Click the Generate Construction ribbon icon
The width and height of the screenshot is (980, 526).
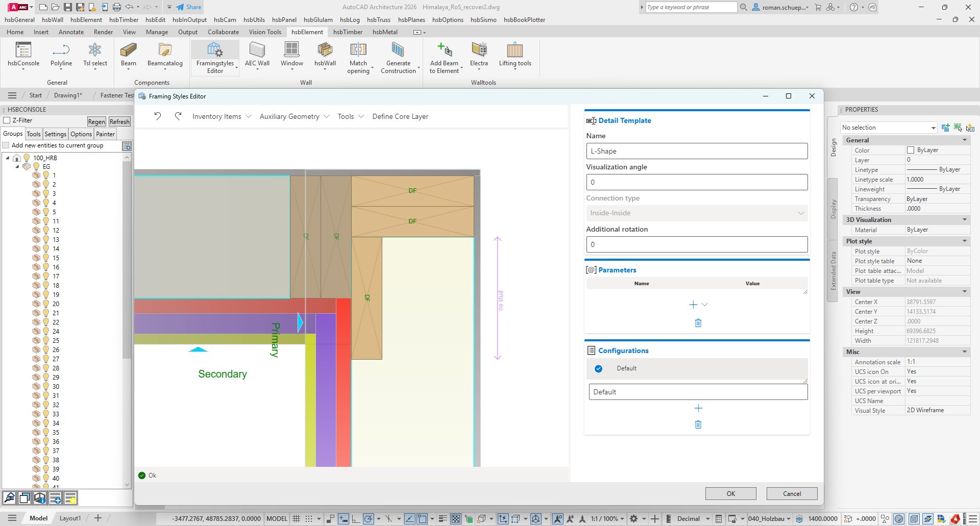(x=398, y=51)
